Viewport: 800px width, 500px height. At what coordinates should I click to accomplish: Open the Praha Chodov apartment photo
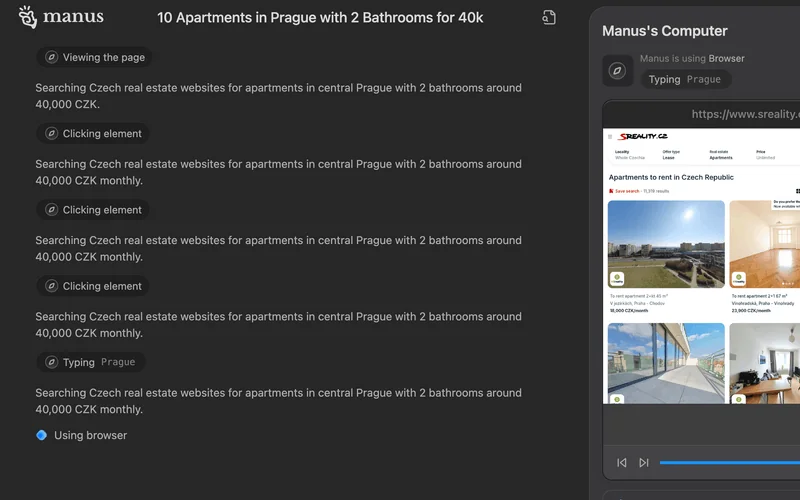[666, 244]
